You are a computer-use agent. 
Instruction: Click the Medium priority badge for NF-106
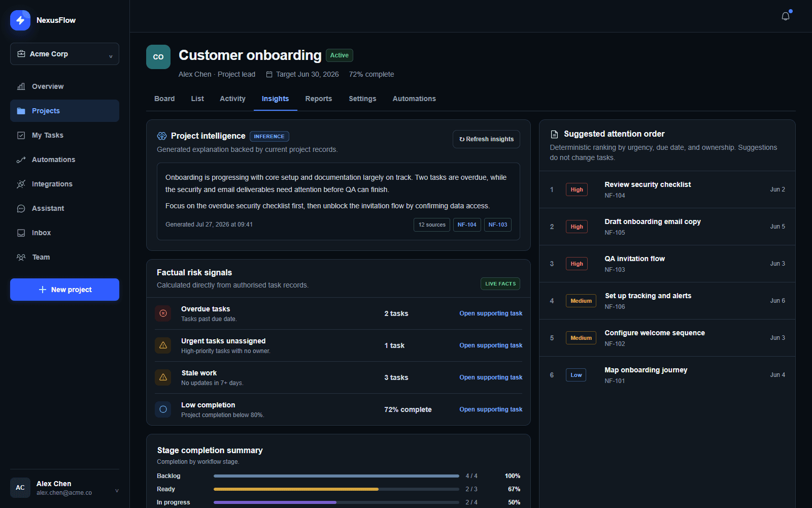581,301
